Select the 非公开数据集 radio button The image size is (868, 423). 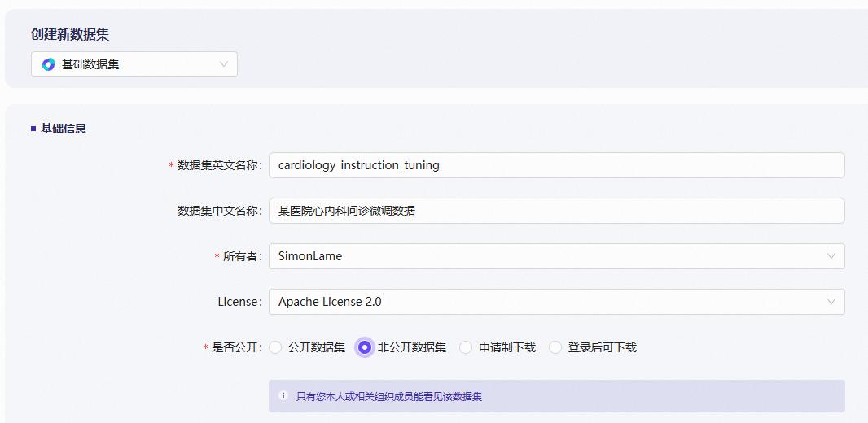coord(365,347)
